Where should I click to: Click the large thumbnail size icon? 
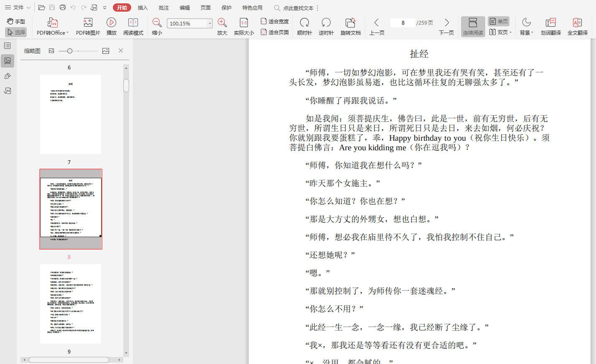pos(106,51)
